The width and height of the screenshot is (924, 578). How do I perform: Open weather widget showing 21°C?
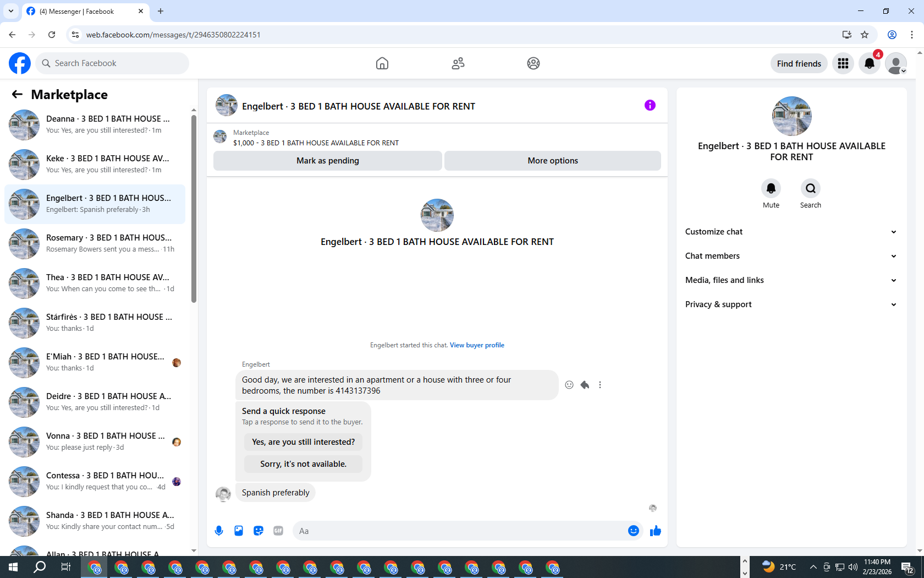[x=779, y=567]
